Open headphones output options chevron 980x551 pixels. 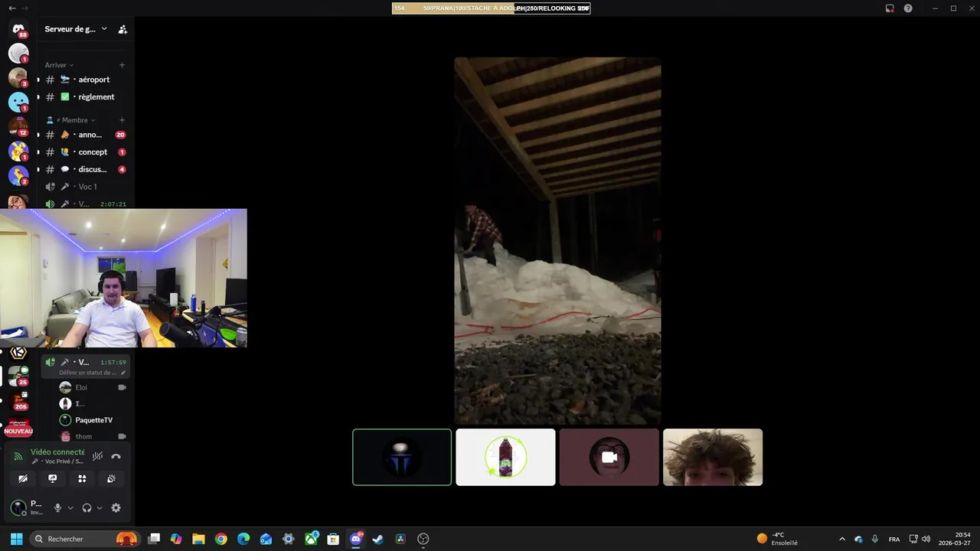[100, 507]
